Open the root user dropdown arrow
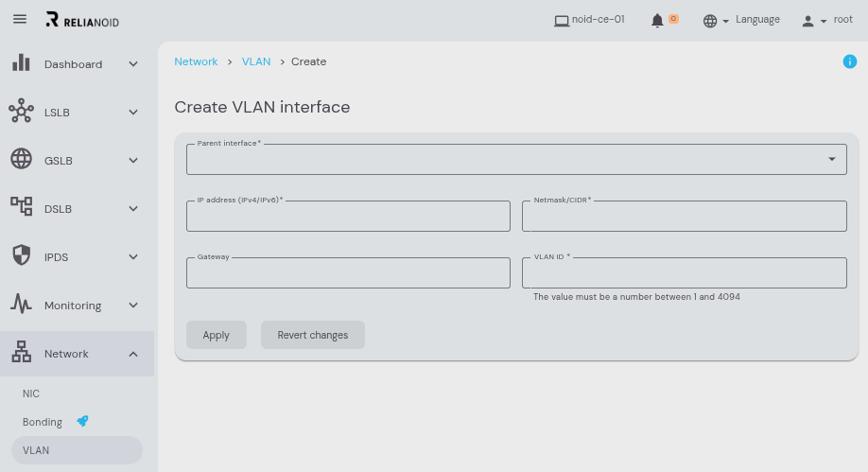The width and height of the screenshot is (868, 472). [x=824, y=21]
